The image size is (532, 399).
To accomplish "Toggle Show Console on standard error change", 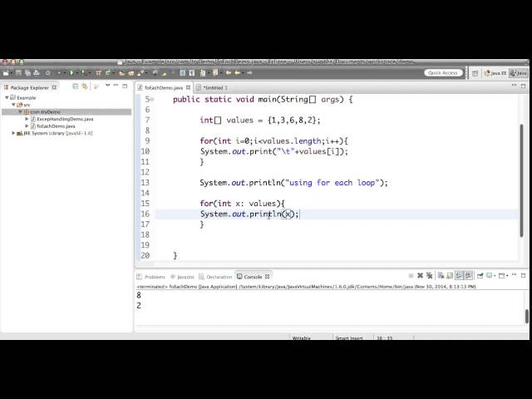I will [469, 275].
